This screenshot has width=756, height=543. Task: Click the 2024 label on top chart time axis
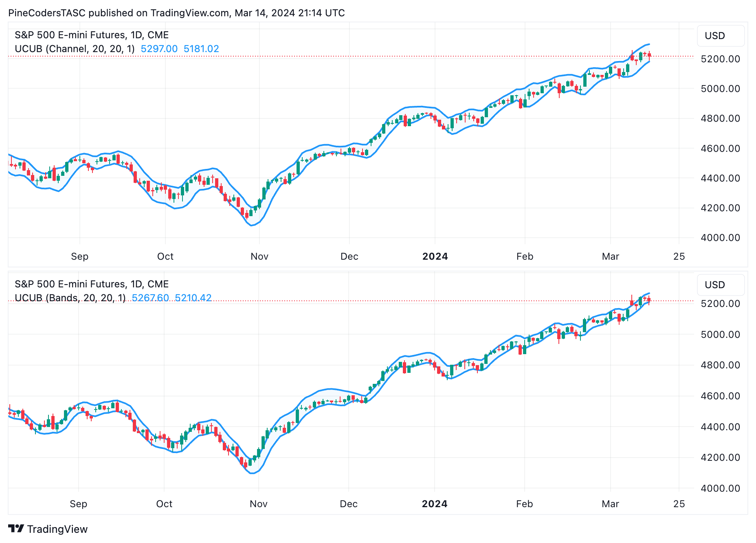coord(435,257)
